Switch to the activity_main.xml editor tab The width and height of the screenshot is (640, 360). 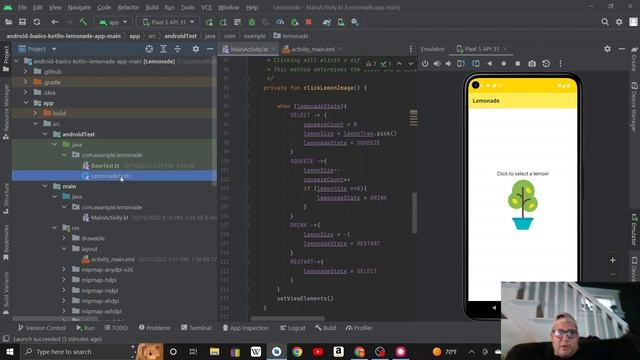click(313, 49)
